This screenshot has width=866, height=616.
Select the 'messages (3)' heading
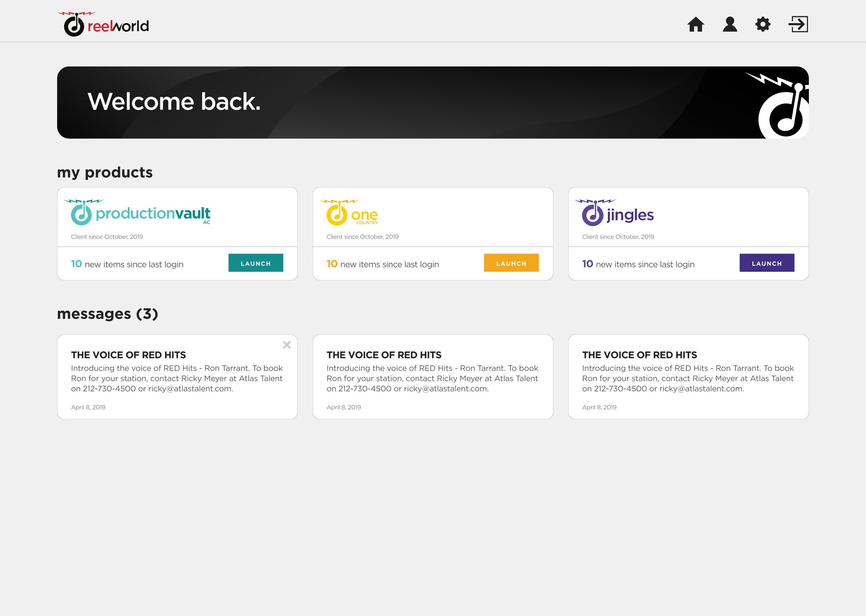click(x=107, y=314)
